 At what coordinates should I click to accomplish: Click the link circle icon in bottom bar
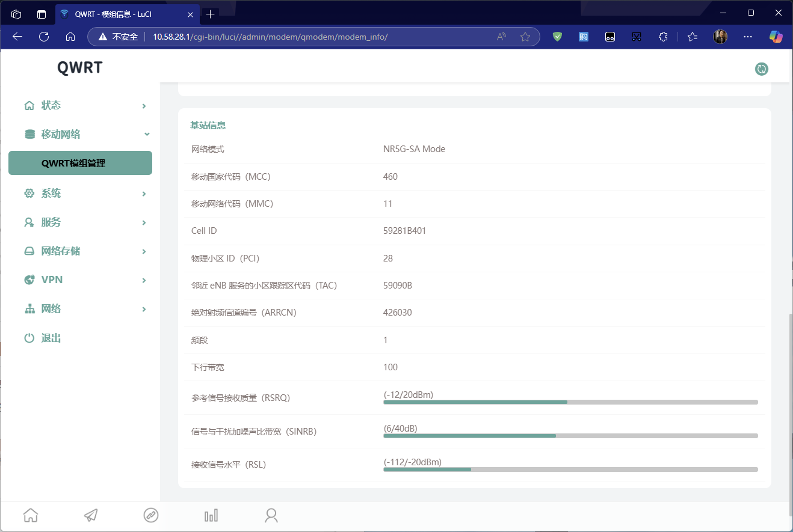coord(151,515)
